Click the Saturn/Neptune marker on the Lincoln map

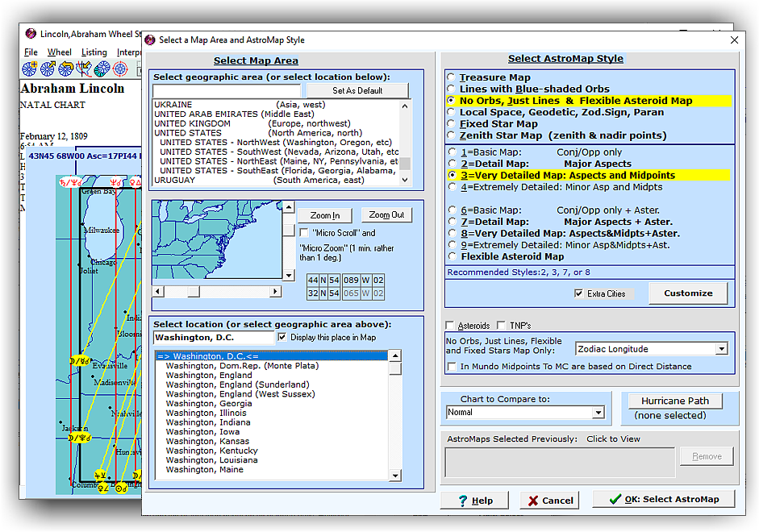click(x=71, y=182)
